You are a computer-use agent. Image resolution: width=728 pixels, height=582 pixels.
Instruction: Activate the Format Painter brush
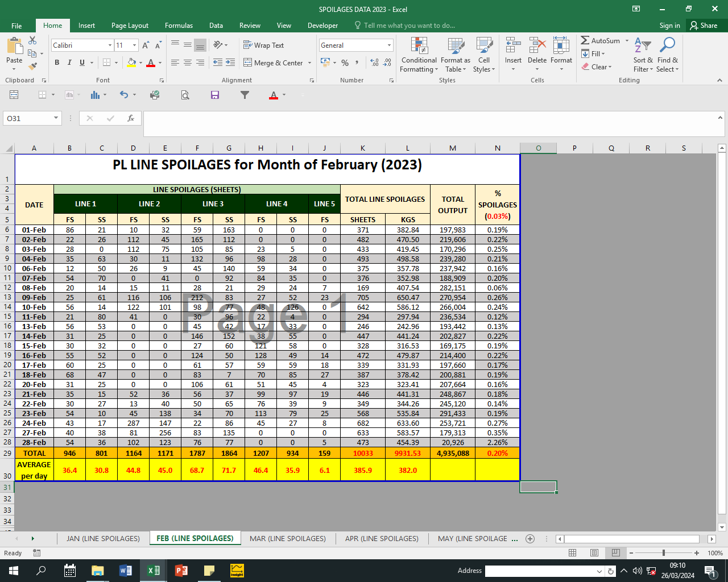pyautogui.click(x=32, y=66)
